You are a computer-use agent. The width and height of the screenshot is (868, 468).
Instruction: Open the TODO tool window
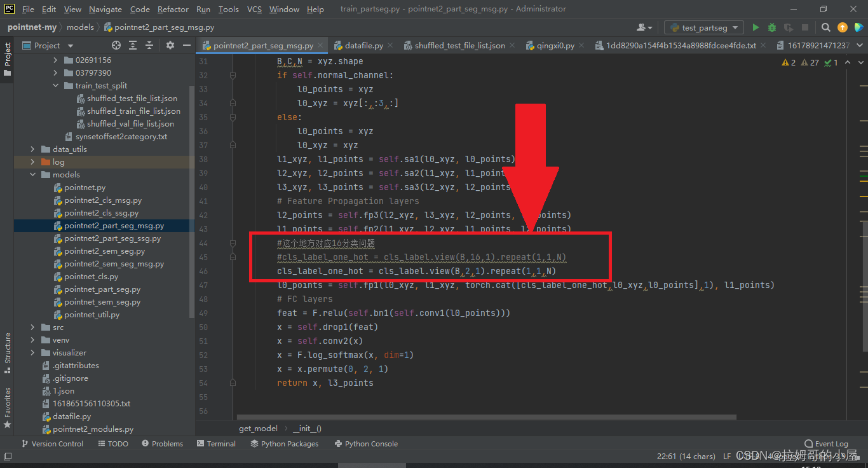point(113,444)
